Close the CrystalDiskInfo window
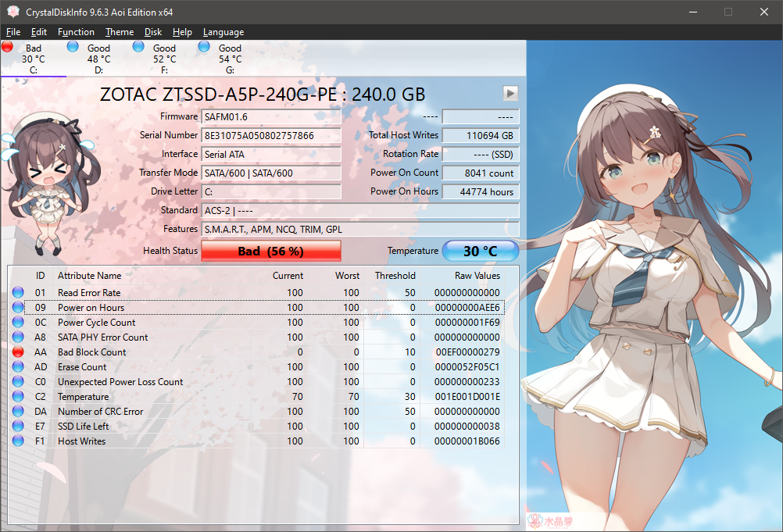This screenshot has height=532, width=783. [764, 12]
